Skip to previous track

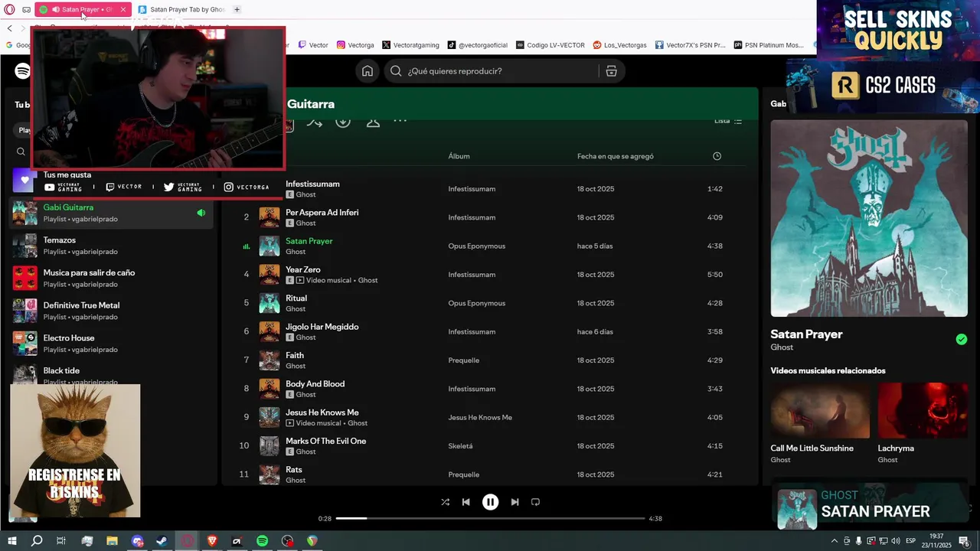pos(465,502)
